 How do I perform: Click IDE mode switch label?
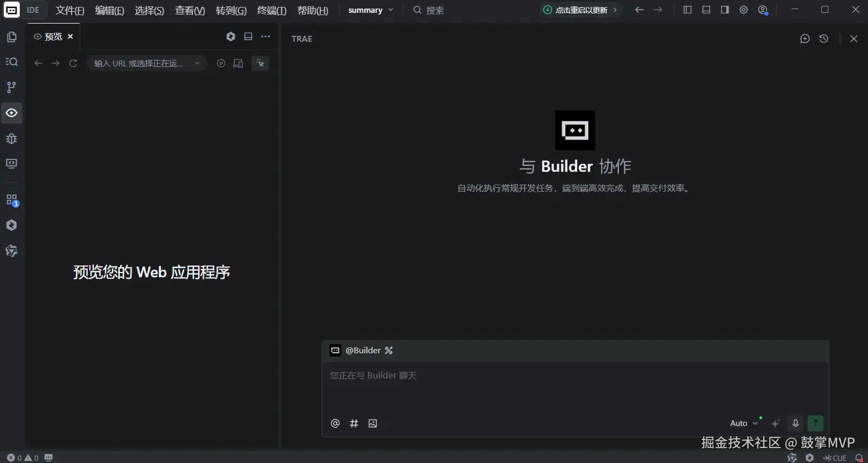(x=33, y=10)
